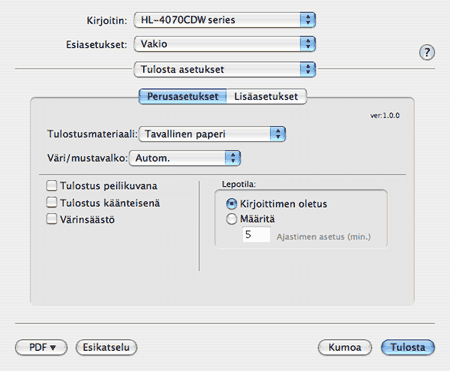Toggle the Värinsäästö toner save checkbox

coord(52,219)
